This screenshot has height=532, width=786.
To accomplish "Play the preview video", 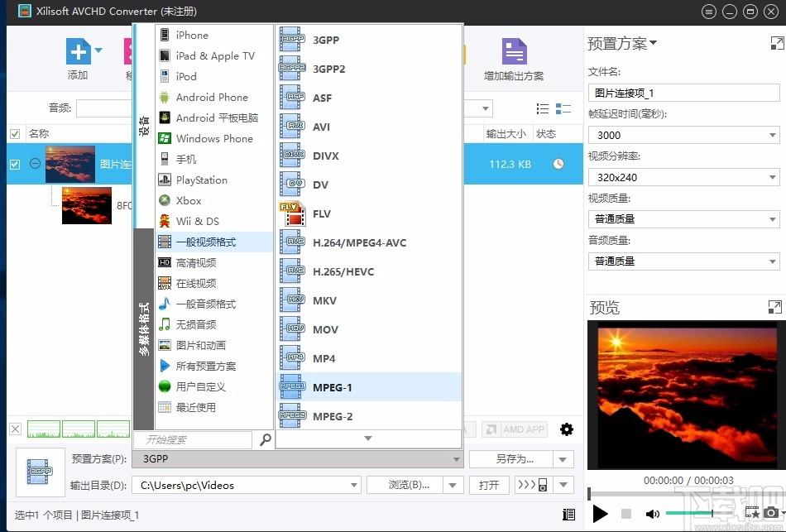I will click(600, 514).
